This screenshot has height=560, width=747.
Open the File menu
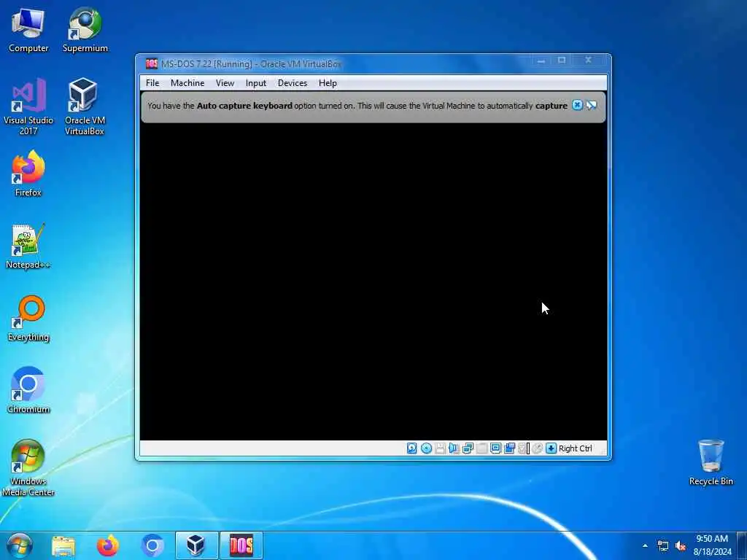click(x=152, y=83)
